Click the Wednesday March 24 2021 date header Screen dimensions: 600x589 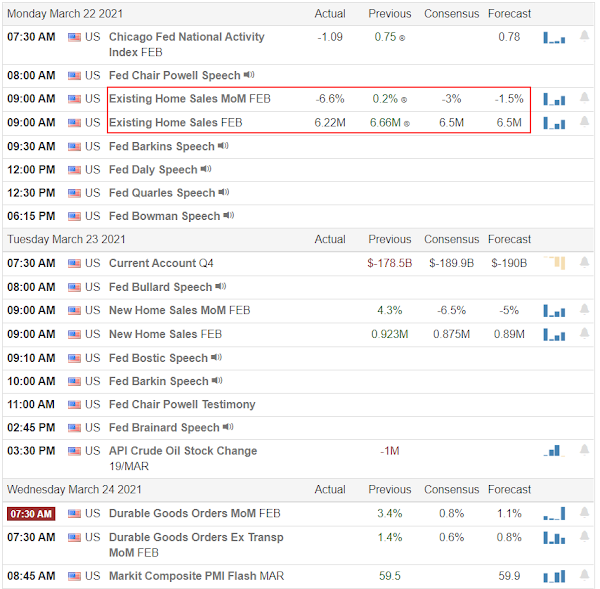74,489
